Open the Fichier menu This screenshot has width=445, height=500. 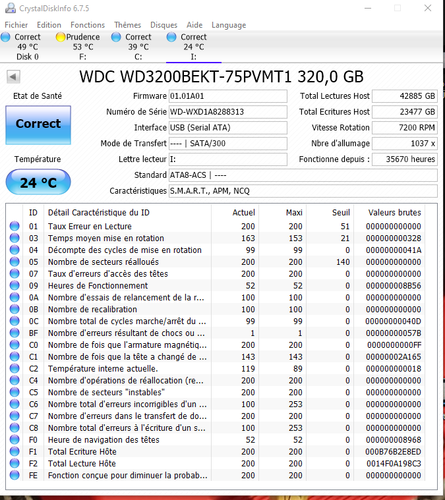tap(16, 25)
